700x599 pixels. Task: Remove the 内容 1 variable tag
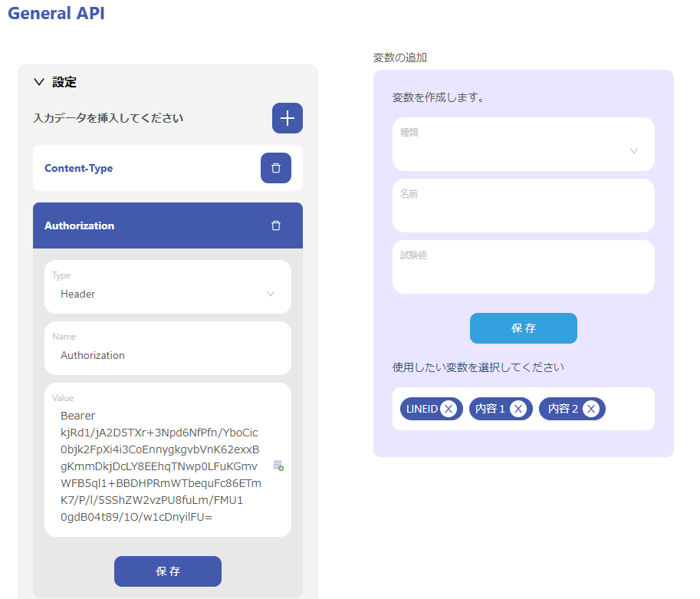tap(518, 409)
